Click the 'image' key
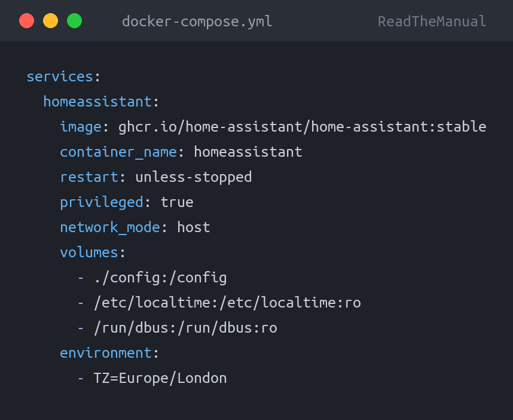This screenshot has width=513, height=420. tap(81, 127)
